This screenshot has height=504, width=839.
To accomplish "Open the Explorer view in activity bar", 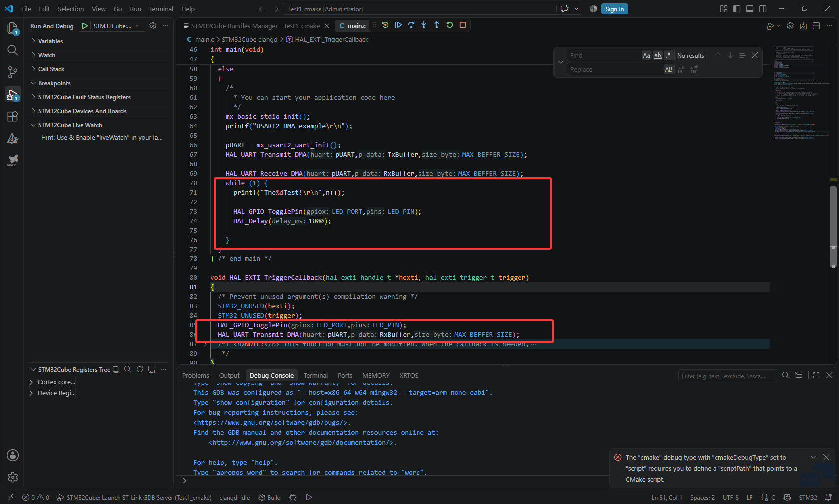I will coord(13,29).
